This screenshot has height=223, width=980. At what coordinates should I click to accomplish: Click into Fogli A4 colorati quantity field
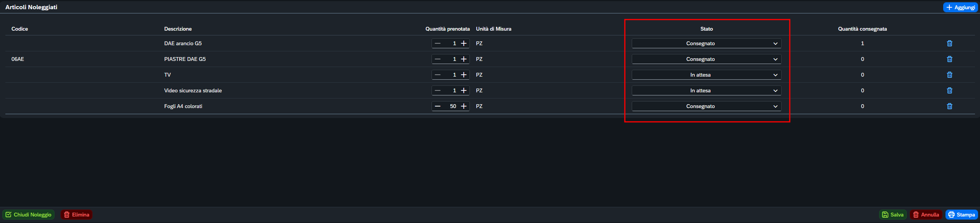pos(451,106)
